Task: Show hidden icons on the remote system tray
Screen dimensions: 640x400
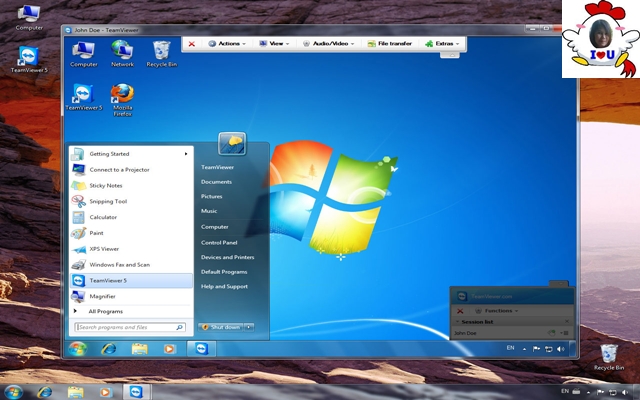Action: pyautogui.click(x=524, y=349)
